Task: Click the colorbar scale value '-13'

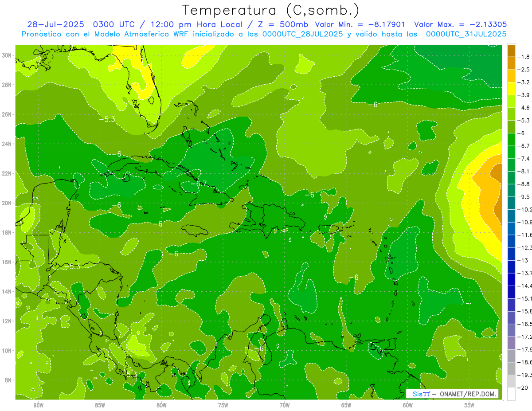Action: point(523,261)
